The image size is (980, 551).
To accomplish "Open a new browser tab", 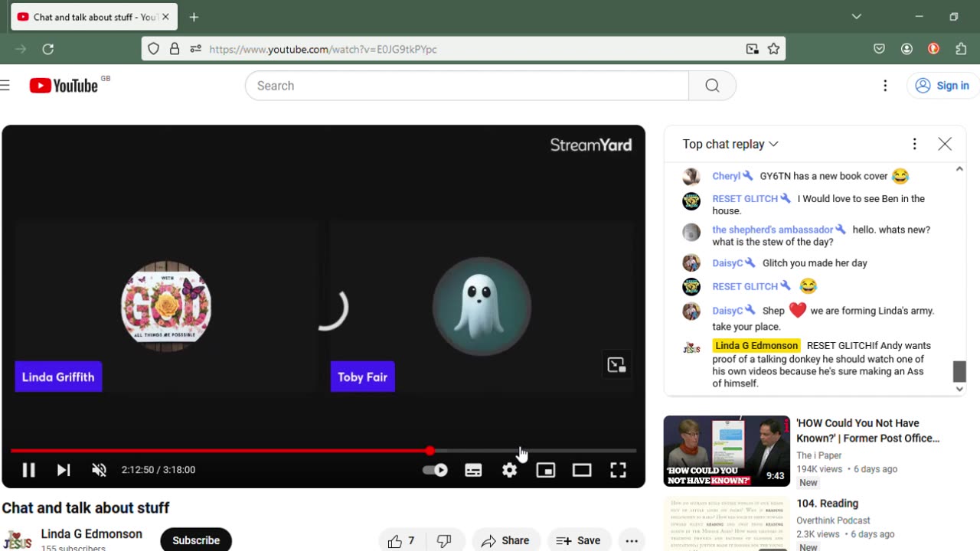I will coord(194,17).
